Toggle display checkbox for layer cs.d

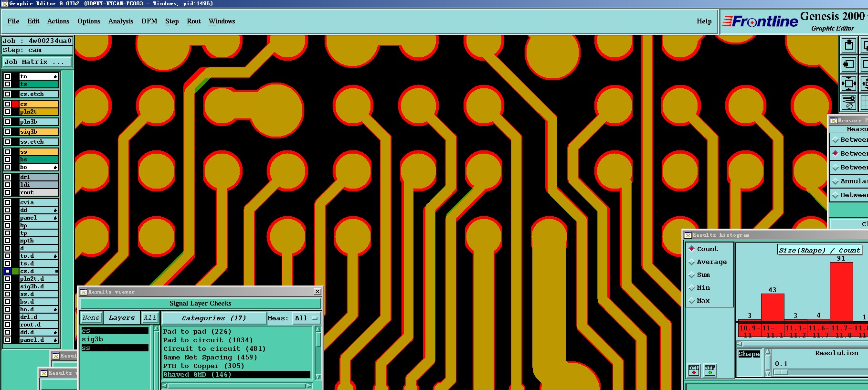pyautogui.click(x=8, y=271)
